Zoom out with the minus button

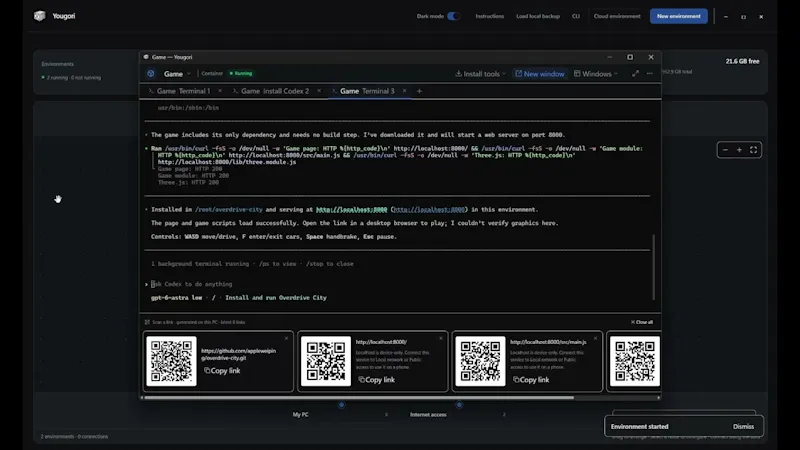click(x=725, y=150)
